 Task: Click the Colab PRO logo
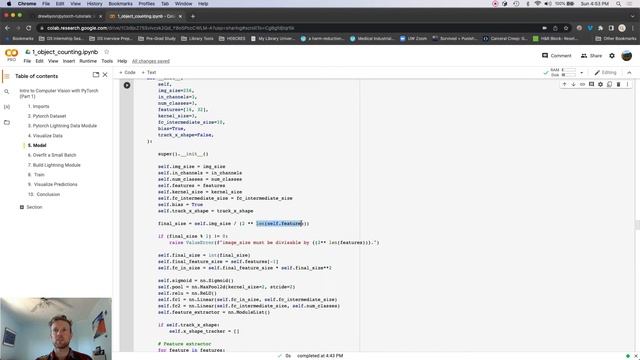point(11,55)
